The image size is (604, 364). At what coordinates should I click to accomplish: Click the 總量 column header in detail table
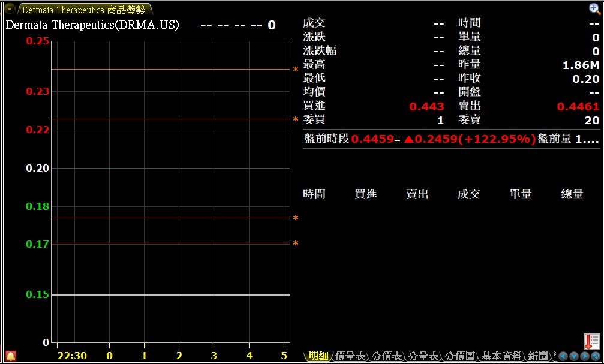[572, 194]
